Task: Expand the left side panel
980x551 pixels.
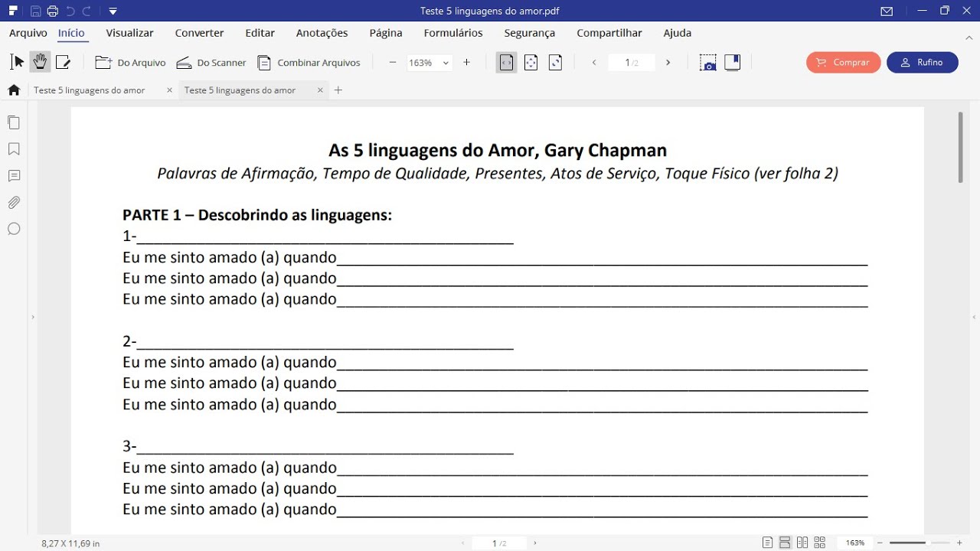Action: (x=32, y=317)
